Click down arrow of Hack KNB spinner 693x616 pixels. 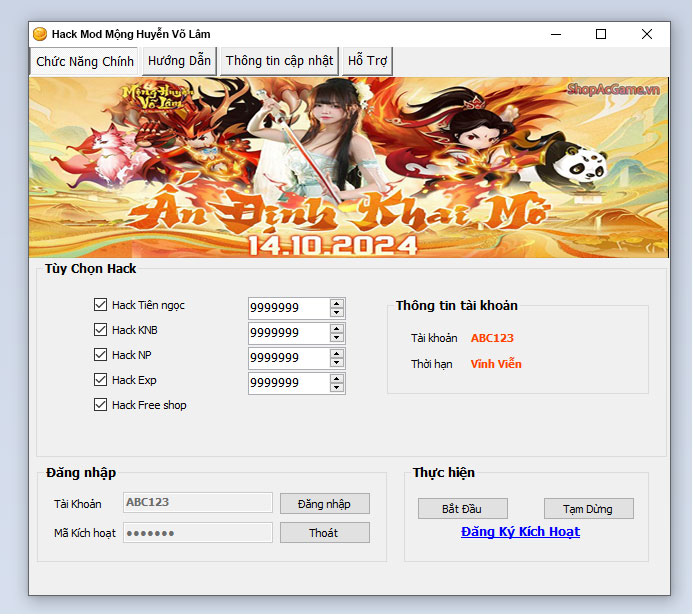coord(337,338)
